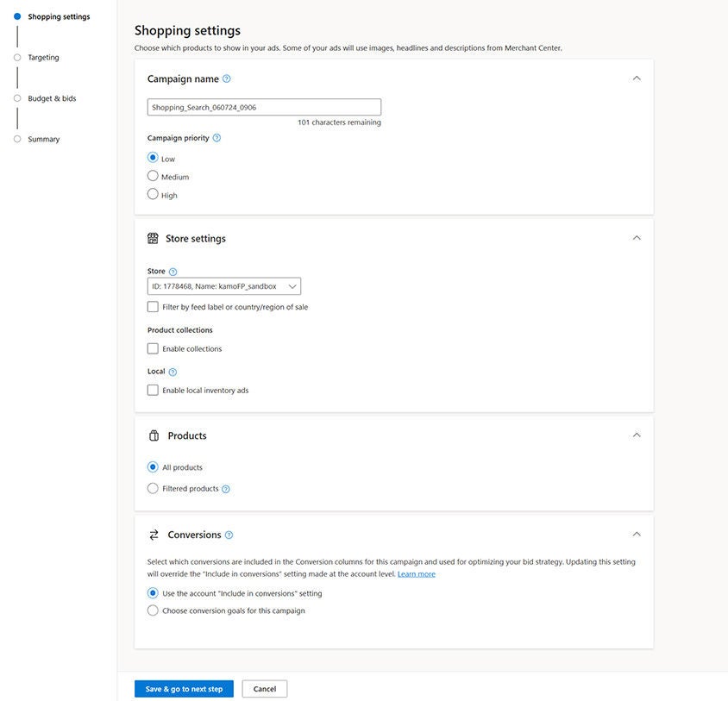Open the Store dropdown

click(224, 286)
